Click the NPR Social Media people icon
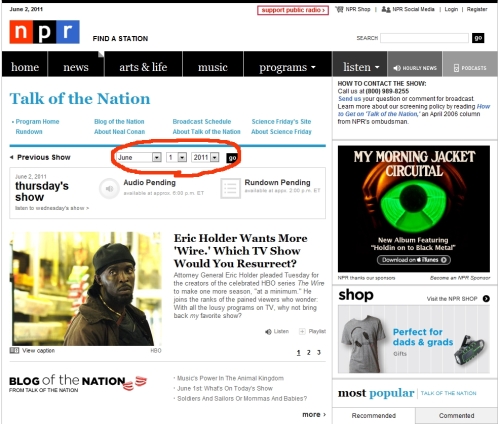 point(386,9)
